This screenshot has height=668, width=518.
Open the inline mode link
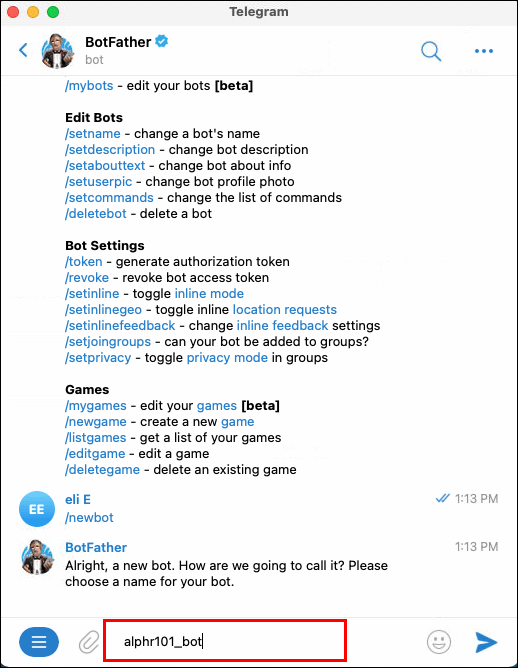(209, 294)
